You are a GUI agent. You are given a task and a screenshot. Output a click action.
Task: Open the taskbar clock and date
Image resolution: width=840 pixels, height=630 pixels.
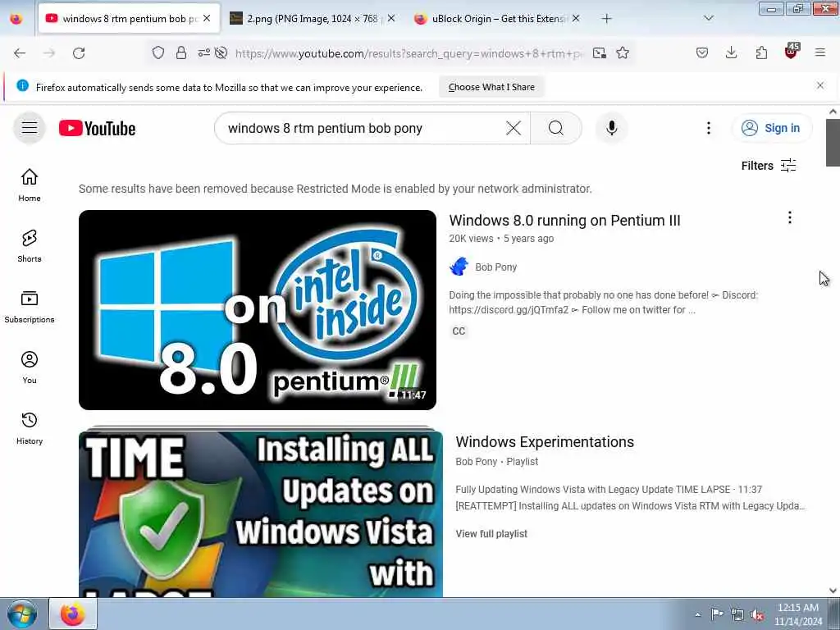point(798,614)
